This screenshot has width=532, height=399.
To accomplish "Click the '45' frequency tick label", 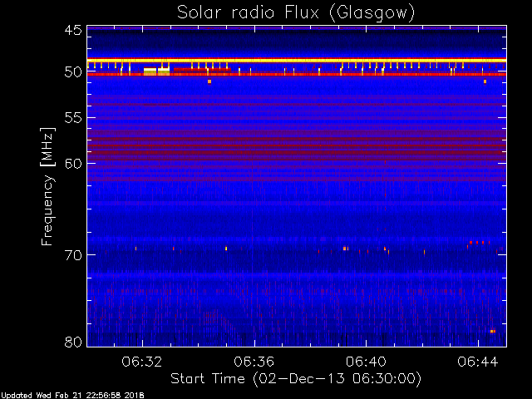I will [x=73, y=30].
